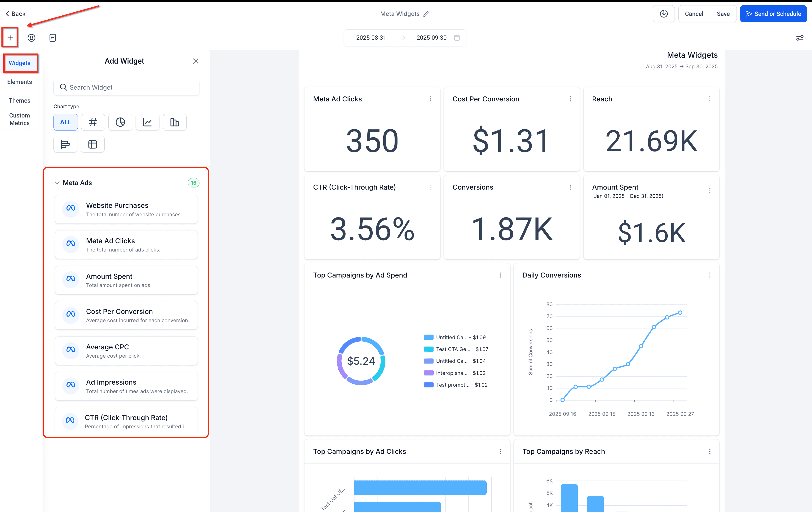Click the start date 2025-08-31 field

click(x=371, y=38)
